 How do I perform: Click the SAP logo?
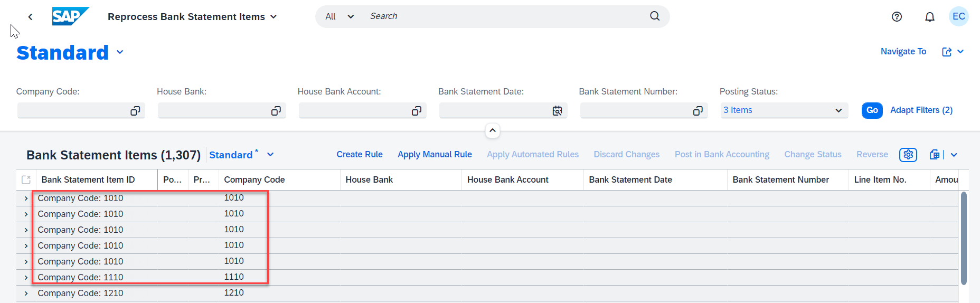coord(71,16)
